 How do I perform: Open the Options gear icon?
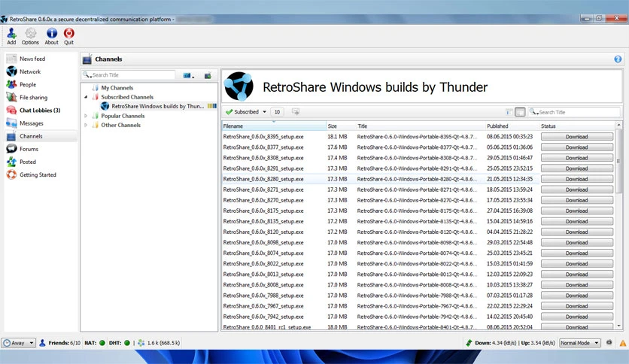31,33
